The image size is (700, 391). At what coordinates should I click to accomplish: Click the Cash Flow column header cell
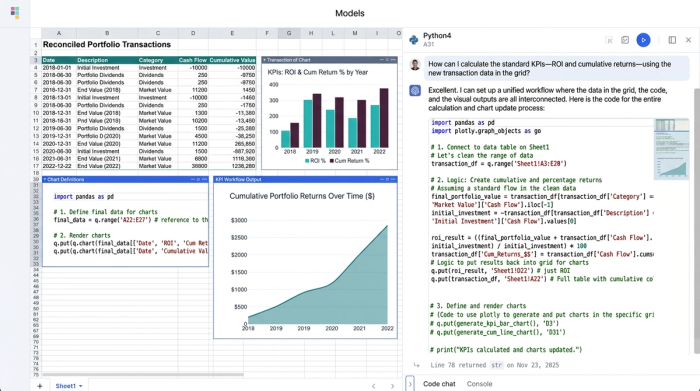pos(193,60)
